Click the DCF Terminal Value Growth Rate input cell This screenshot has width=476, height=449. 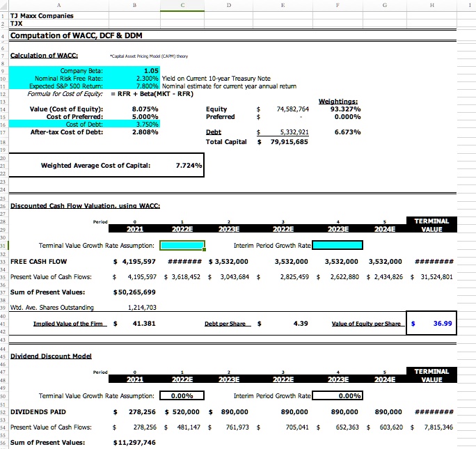click(x=182, y=245)
